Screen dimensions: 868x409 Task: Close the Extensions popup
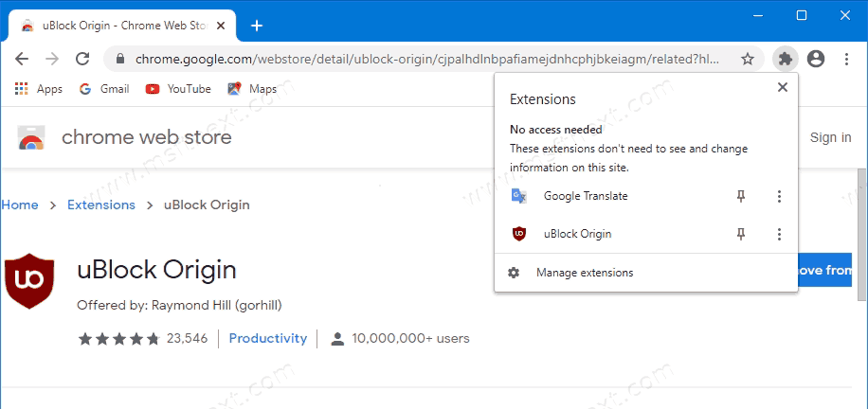click(782, 87)
